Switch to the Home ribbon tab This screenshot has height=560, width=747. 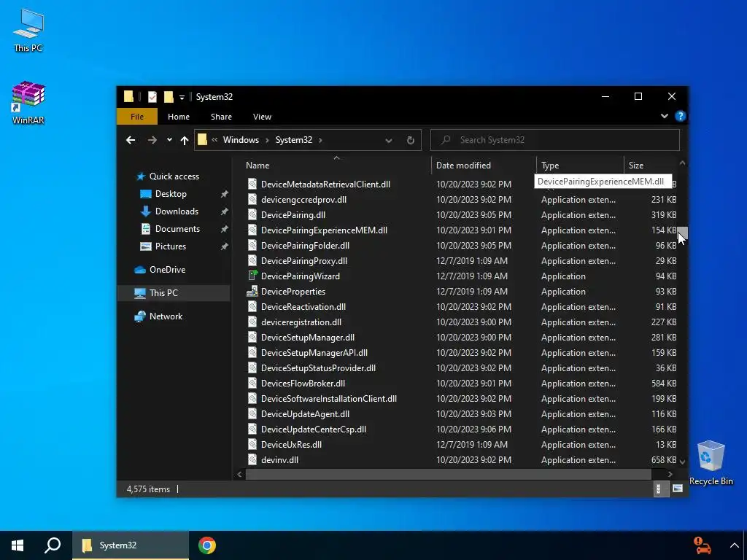[179, 117]
